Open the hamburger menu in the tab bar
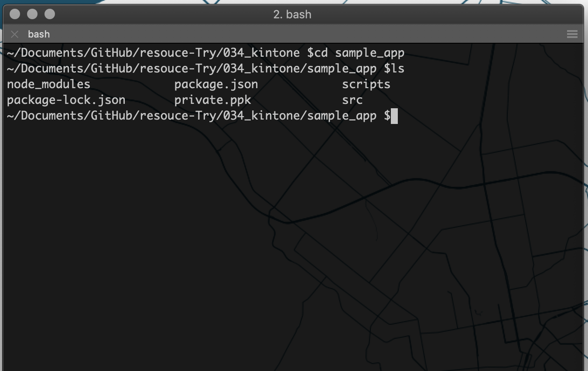588x371 pixels. point(572,34)
